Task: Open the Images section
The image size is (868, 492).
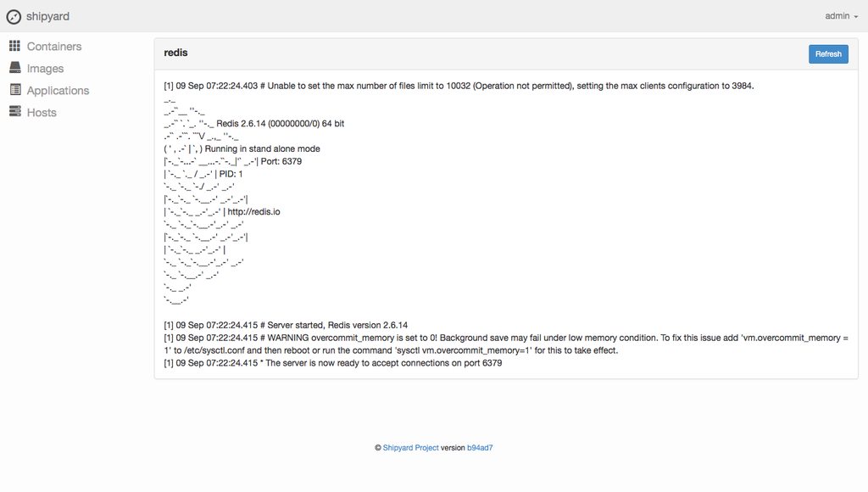Action: (x=46, y=69)
